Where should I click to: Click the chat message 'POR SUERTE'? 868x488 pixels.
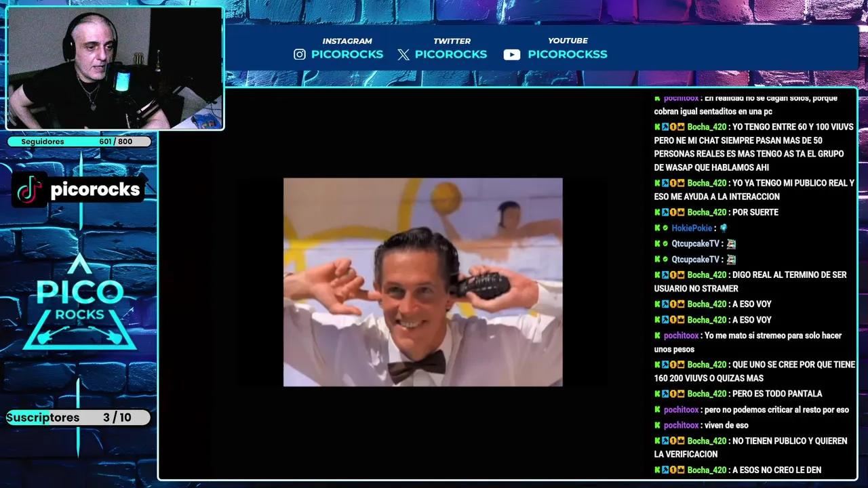click(x=755, y=212)
